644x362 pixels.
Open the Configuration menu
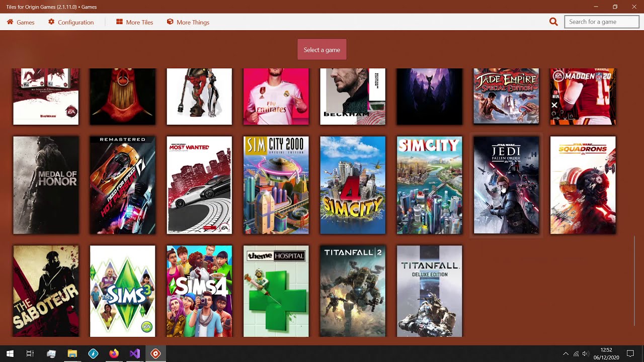(x=71, y=22)
